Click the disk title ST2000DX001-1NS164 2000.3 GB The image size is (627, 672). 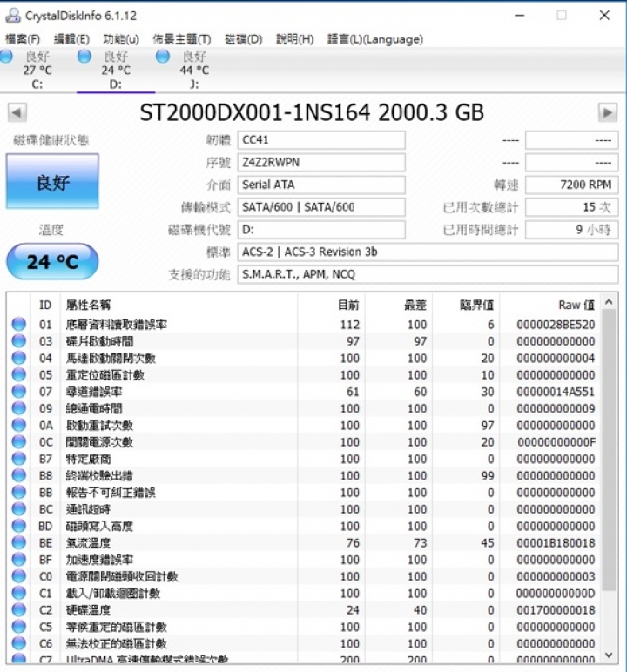(312, 112)
